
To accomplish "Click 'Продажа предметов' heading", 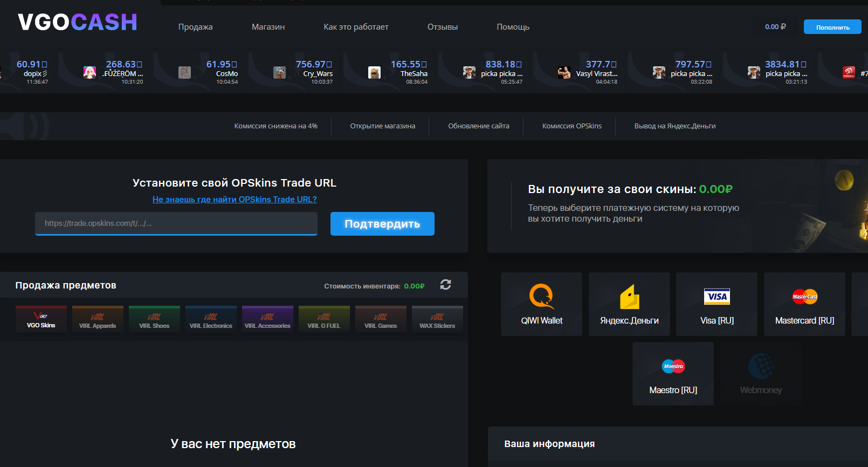I will coord(66,285).
